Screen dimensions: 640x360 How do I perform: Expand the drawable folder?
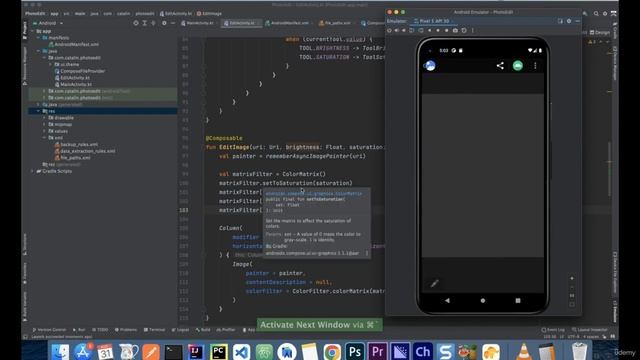(44, 118)
